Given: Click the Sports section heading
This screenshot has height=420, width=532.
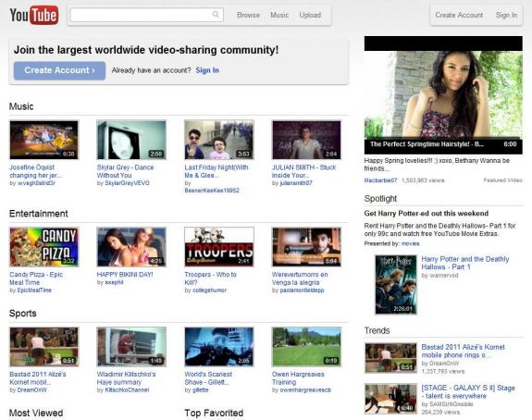Looking at the screenshot, I should click(22, 313).
